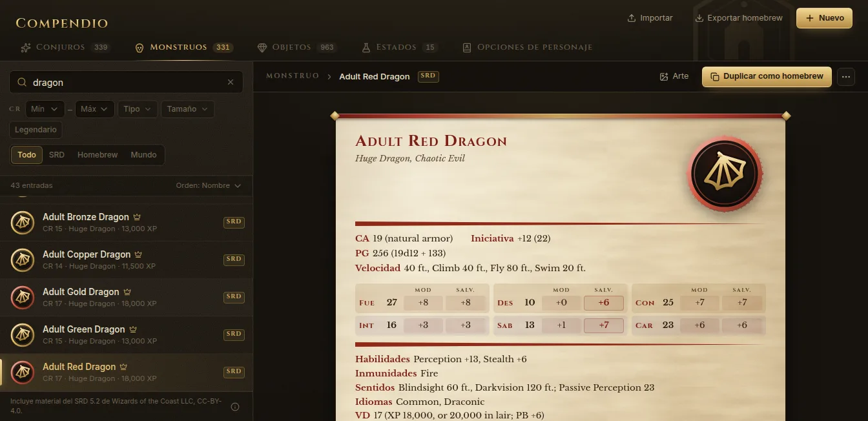Click Exportar homebrew label
Image resolution: width=868 pixels, height=421 pixels.
tap(745, 18)
